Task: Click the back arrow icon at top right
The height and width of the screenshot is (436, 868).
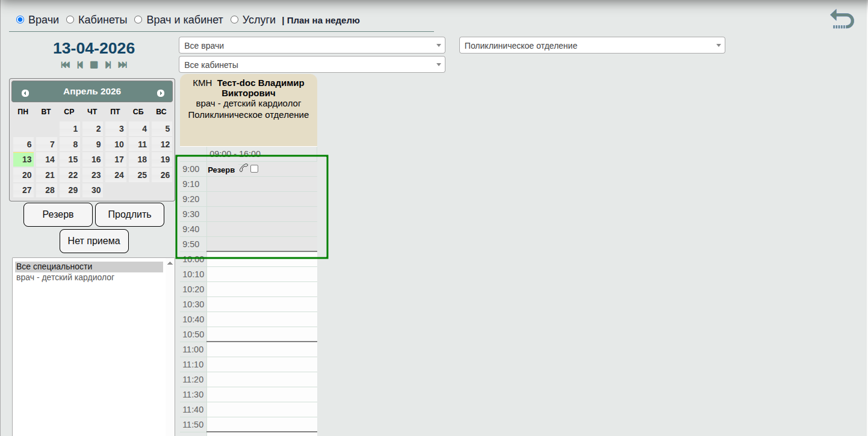Action: pos(842,19)
